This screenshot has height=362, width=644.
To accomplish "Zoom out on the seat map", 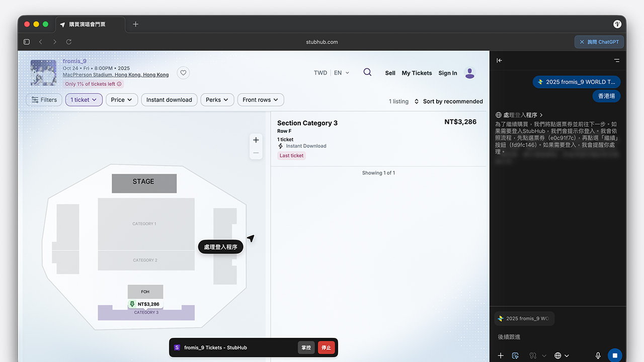I will (x=256, y=153).
